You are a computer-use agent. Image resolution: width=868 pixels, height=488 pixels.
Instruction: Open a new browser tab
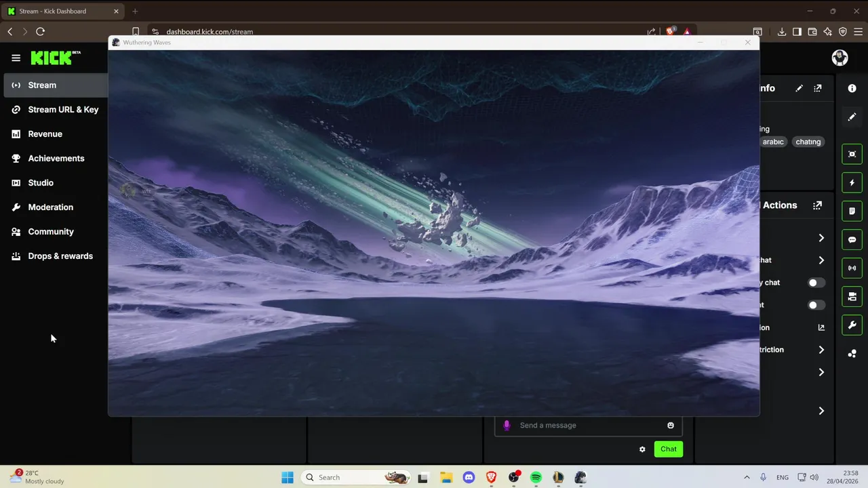(135, 11)
